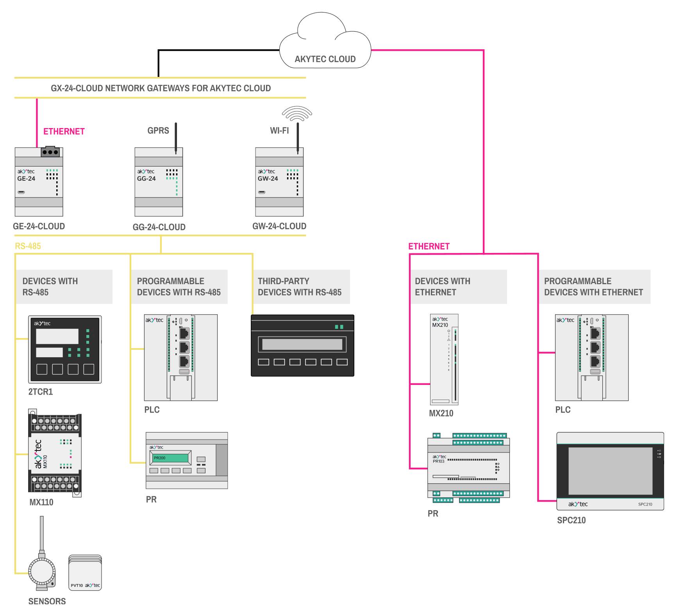677x616 pixels.
Task: Expand the PROGRAMMABLE DEVICES WITH ETHERNET section
Action: (594, 286)
